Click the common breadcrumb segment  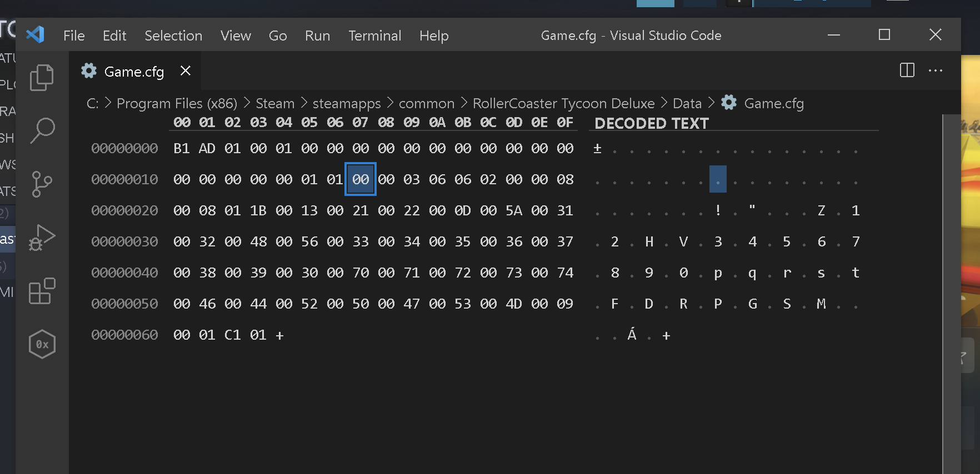(427, 103)
